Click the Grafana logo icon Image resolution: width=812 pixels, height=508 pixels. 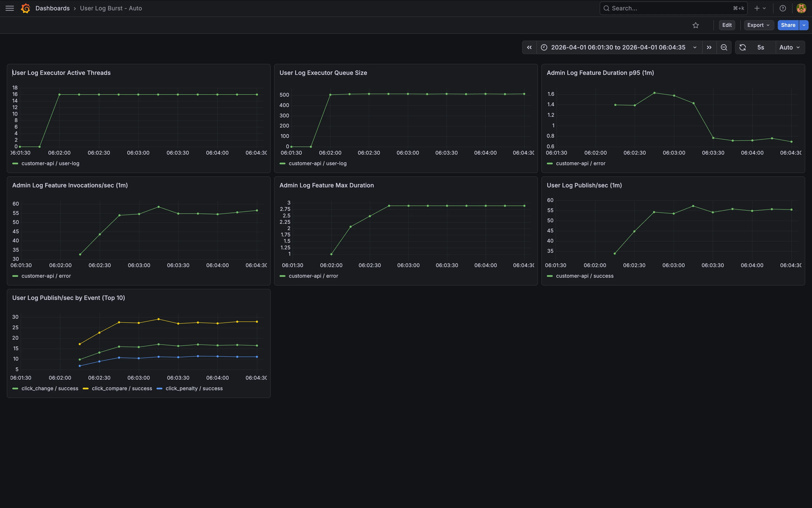(x=26, y=8)
